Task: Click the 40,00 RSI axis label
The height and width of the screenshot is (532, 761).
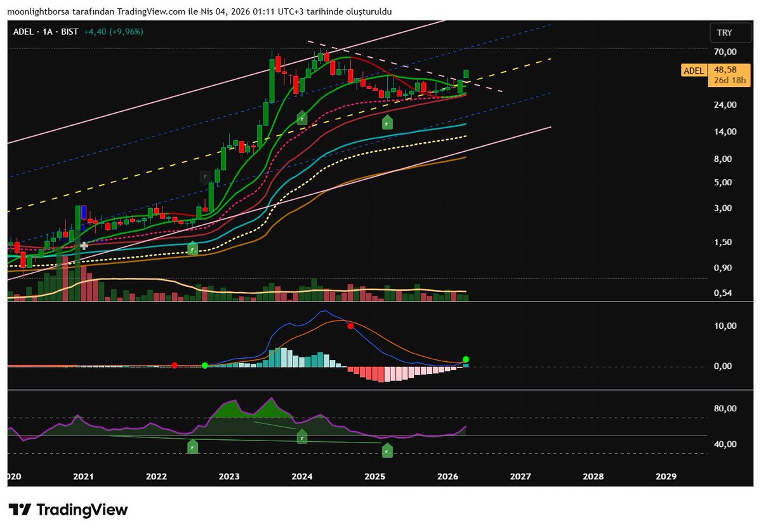Action: pos(725,444)
